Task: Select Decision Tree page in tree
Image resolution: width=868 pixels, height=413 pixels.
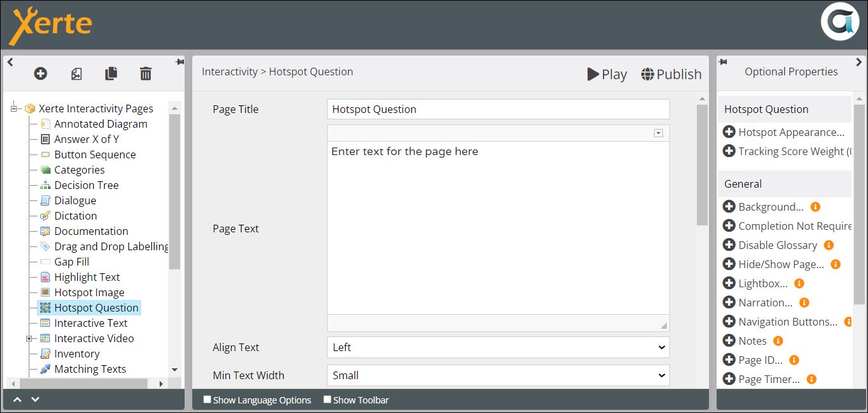Action: click(86, 185)
